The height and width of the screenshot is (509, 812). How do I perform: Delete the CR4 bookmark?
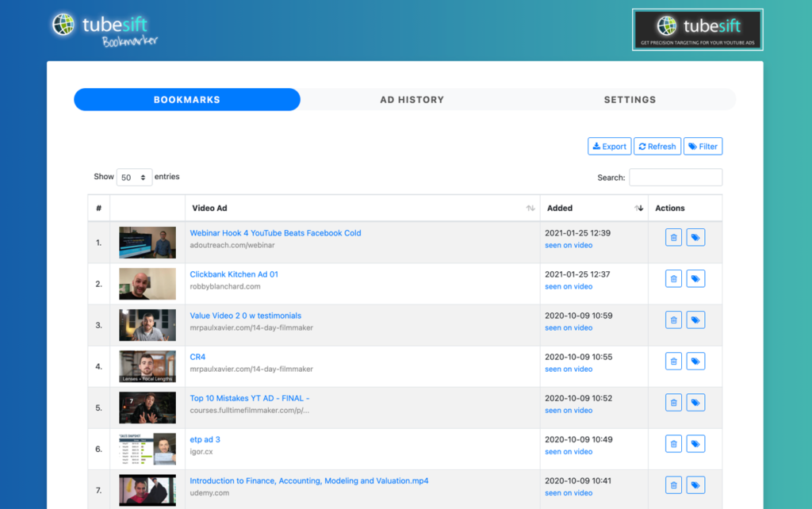coord(673,362)
